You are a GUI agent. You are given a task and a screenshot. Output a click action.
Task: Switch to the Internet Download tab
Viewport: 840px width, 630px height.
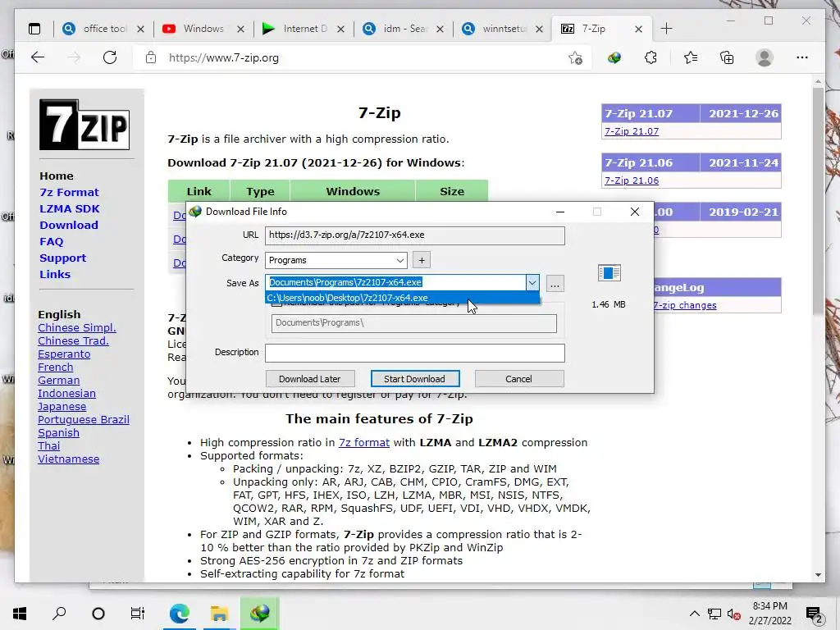[x=304, y=29]
